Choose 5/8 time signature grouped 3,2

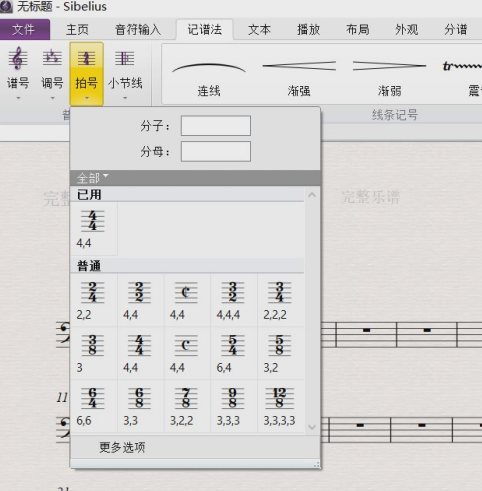(x=280, y=353)
